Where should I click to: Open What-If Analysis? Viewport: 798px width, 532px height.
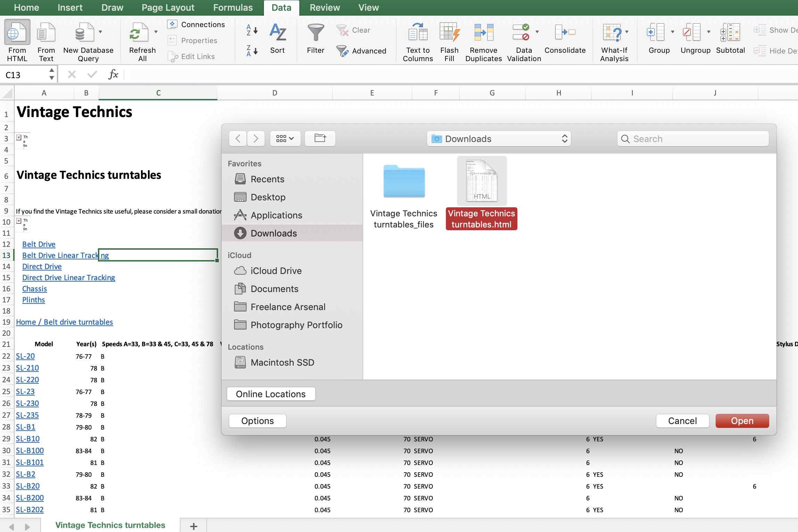tap(614, 42)
